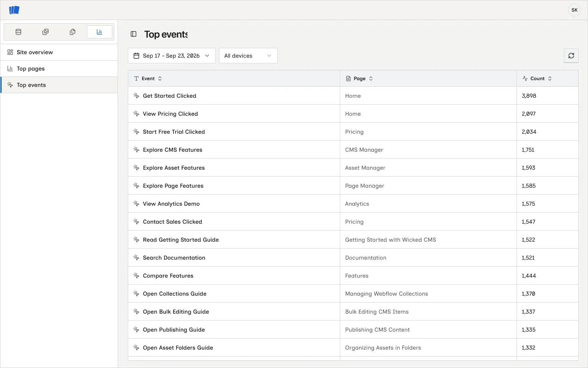Select the Get Started Clicked event name
The width and height of the screenshot is (588, 368).
(169, 96)
